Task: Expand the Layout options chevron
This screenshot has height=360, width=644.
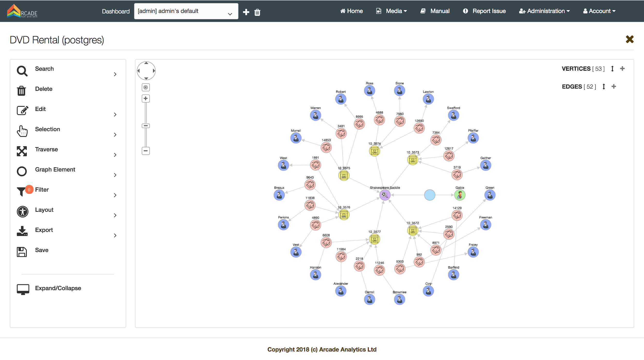Action: point(115,215)
